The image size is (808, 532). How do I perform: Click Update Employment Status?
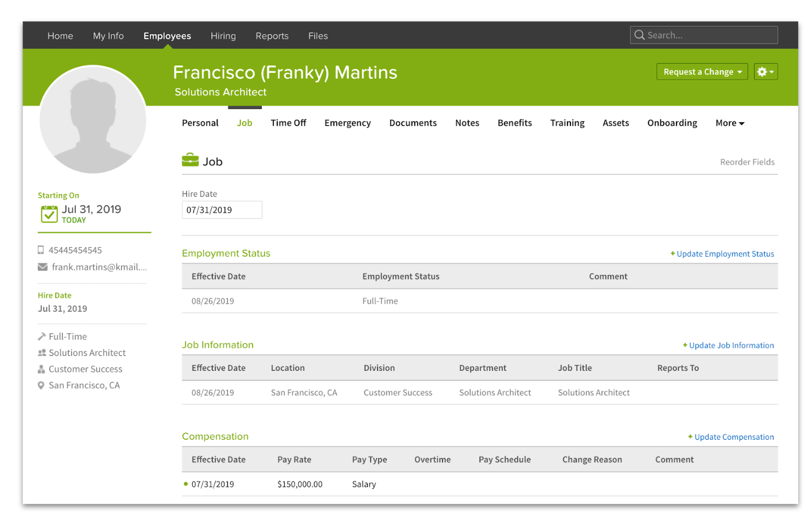coord(725,254)
